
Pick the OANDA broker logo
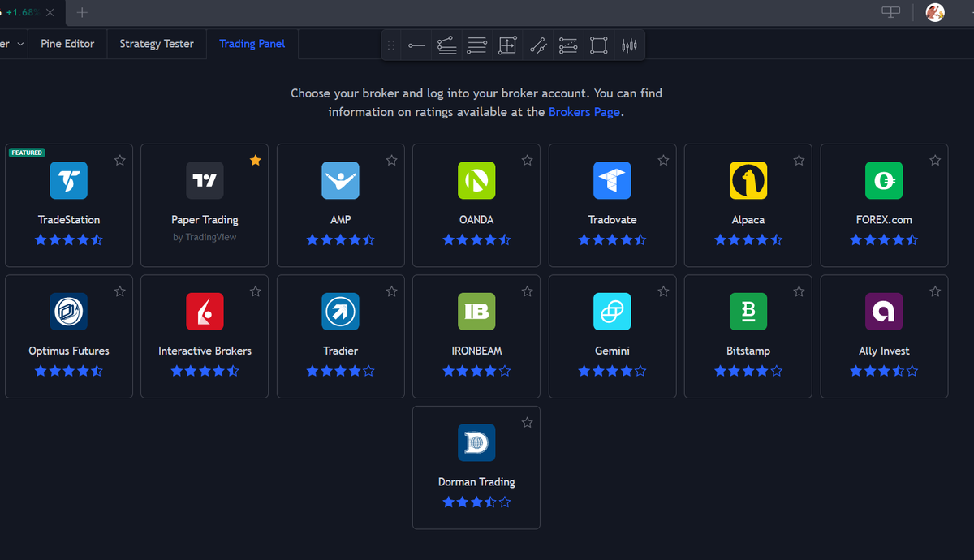point(476,180)
